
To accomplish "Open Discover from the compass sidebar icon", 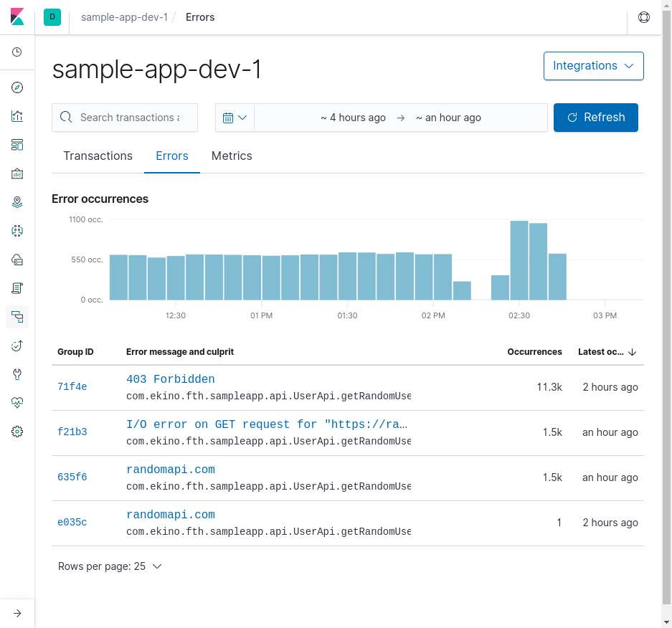I will tap(17, 87).
